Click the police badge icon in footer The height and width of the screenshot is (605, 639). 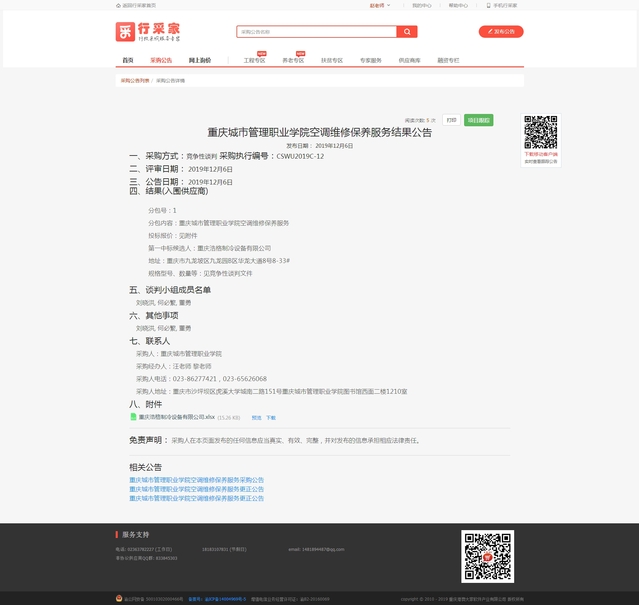(x=119, y=598)
